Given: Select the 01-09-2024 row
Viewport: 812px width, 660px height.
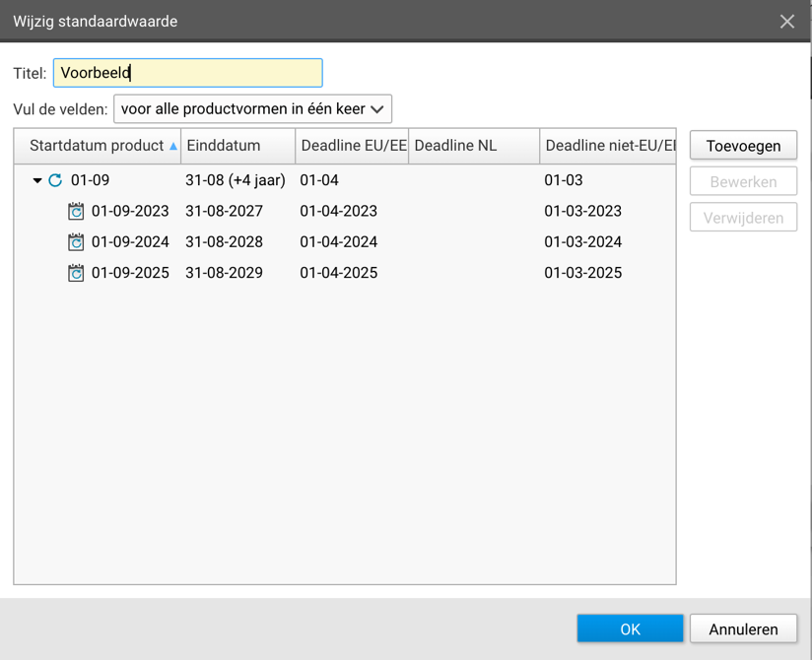Looking at the screenshot, I should coord(345,241).
